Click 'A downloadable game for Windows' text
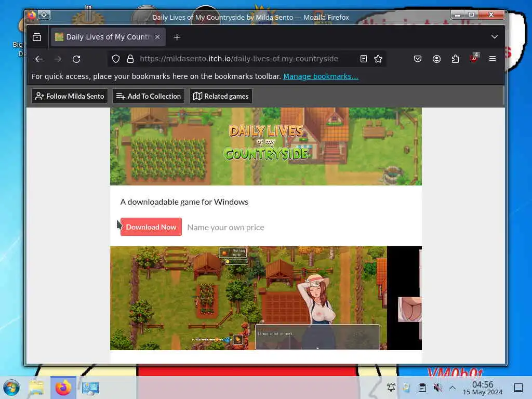The width and height of the screenshot is (532, 399). point(184,202)
